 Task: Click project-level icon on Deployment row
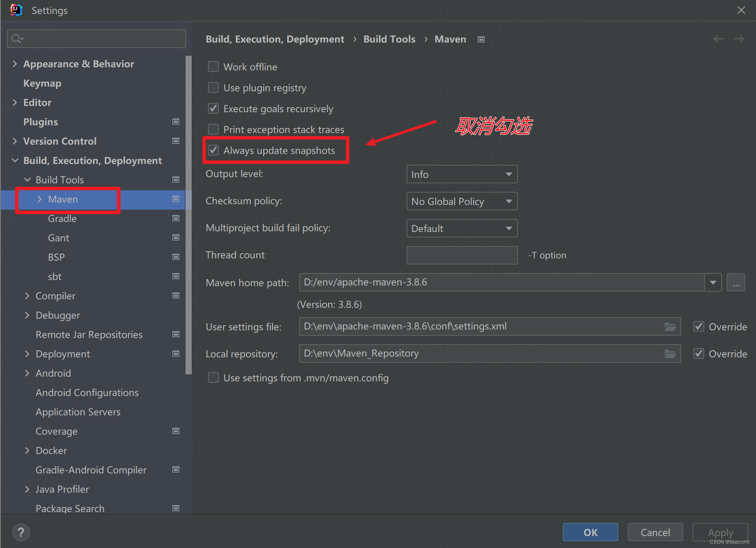click(x=176, y=353)
